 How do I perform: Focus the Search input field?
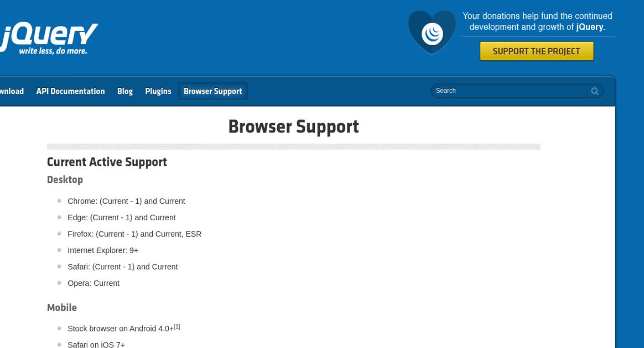tap(509, 91)
